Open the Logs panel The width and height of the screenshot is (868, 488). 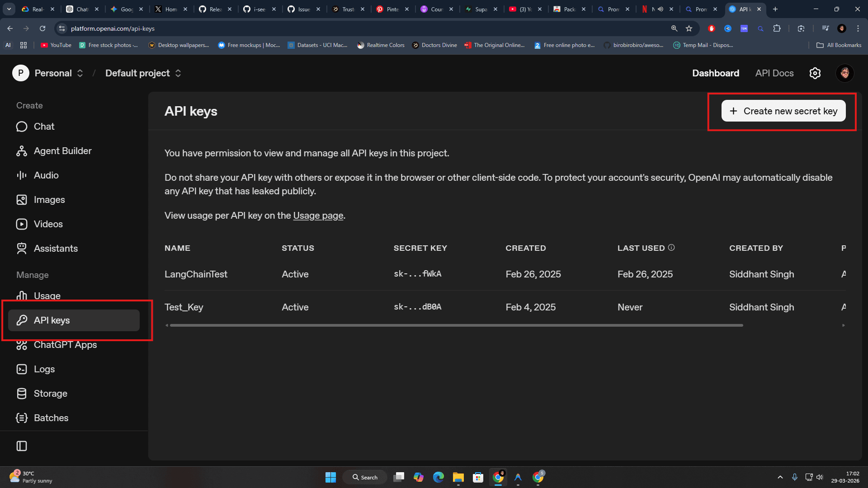44,369
